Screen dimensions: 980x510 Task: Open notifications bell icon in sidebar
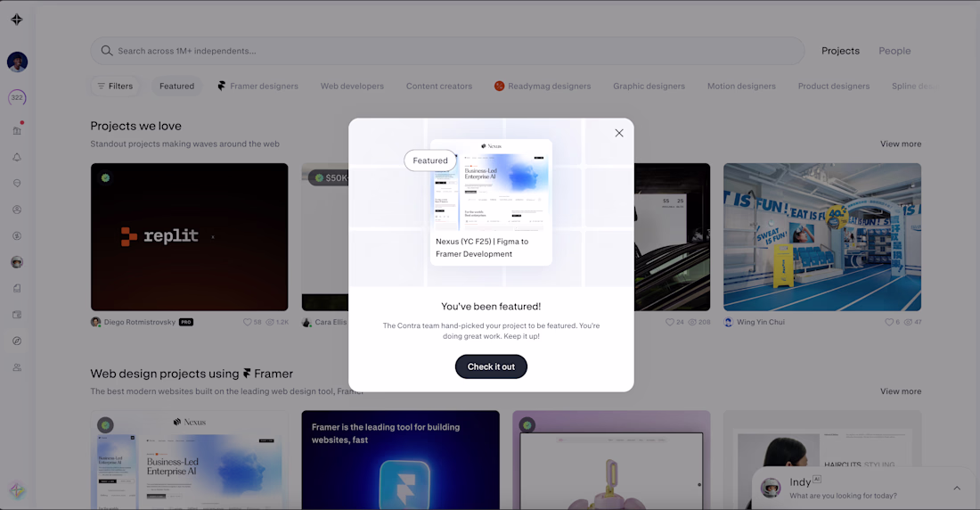click(x=17, y=157)
